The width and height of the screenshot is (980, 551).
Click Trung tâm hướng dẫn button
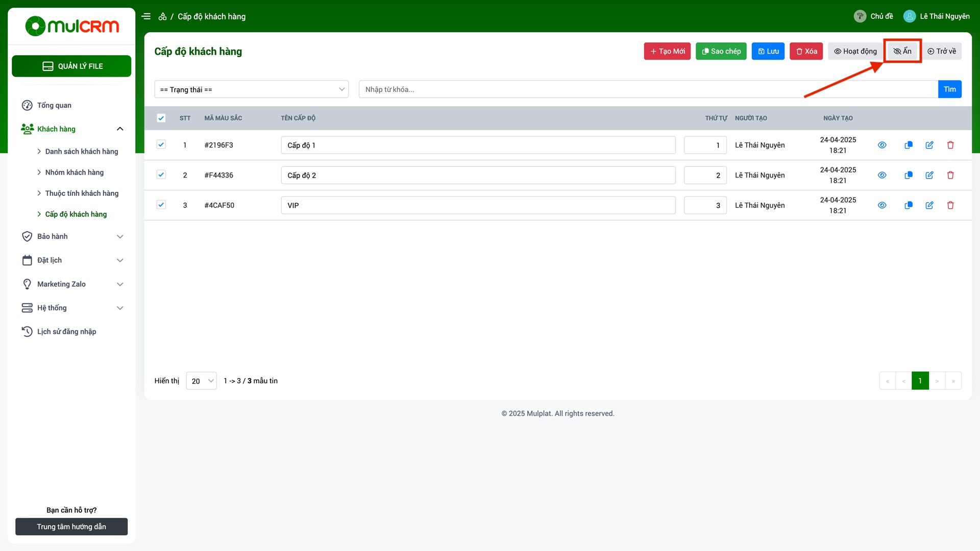[71, 527]
